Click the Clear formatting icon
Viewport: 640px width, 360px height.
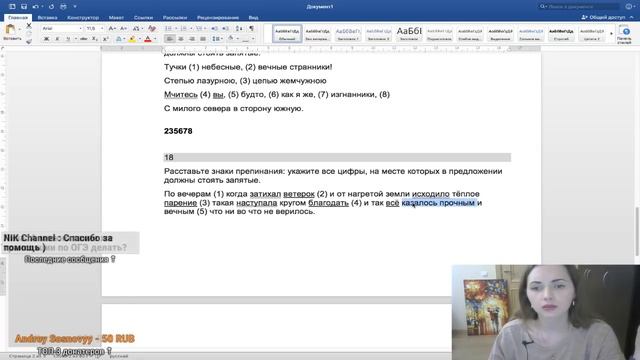152,28
